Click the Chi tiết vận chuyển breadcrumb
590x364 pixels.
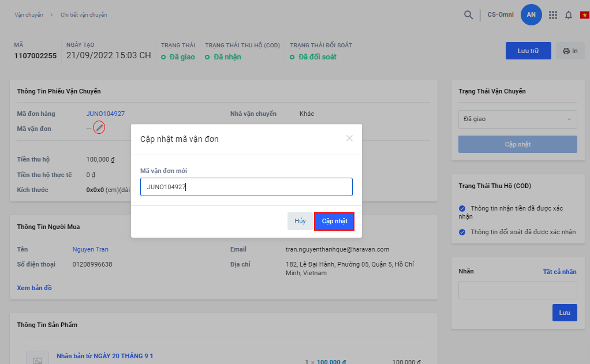coord(84,14)
